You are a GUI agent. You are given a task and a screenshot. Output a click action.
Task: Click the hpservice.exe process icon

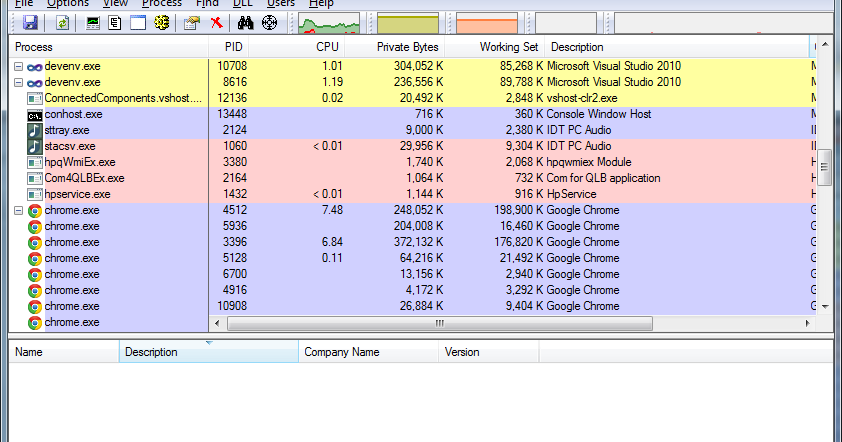(35, 195)
